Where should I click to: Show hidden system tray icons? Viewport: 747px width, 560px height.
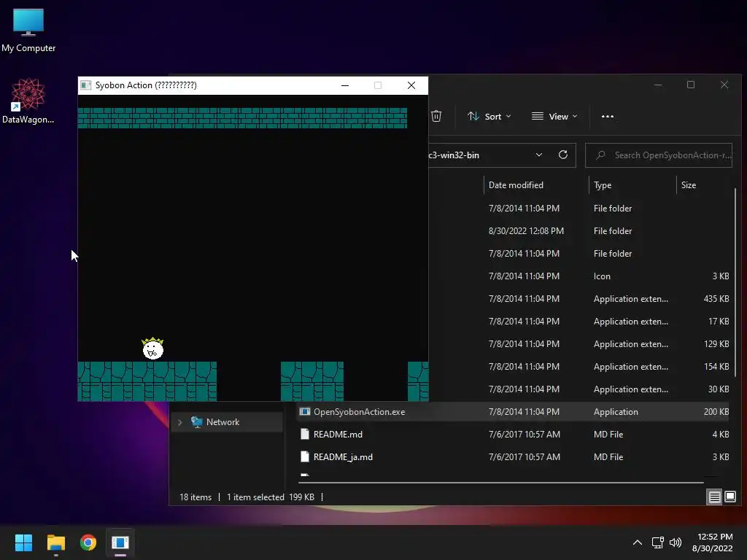[x=638, y=542]
